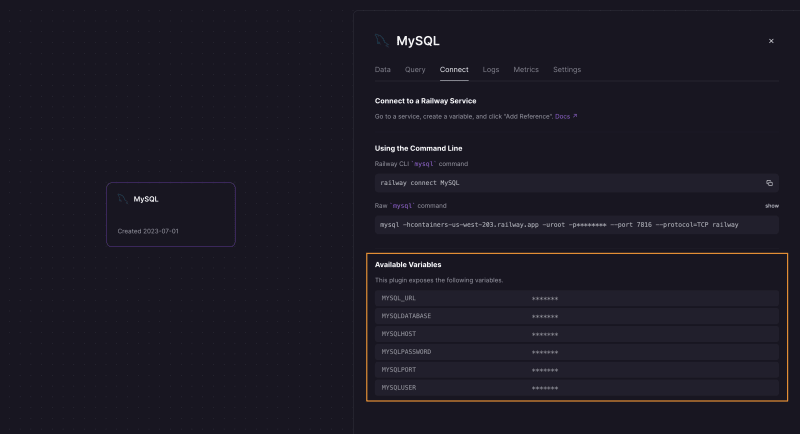The height and width of the screenshot is (434, 800).
Task: Reveal password with the show button
Action: (x=771, y=206)
